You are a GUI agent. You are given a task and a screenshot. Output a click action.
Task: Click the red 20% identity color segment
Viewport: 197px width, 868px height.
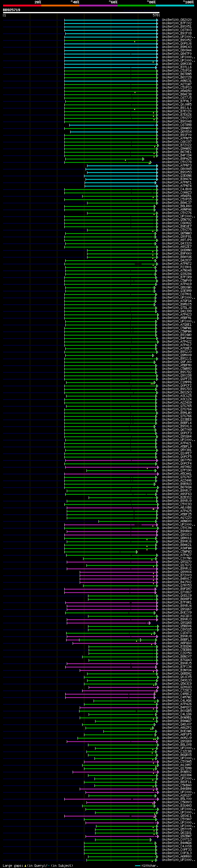[x=22, y=6]
